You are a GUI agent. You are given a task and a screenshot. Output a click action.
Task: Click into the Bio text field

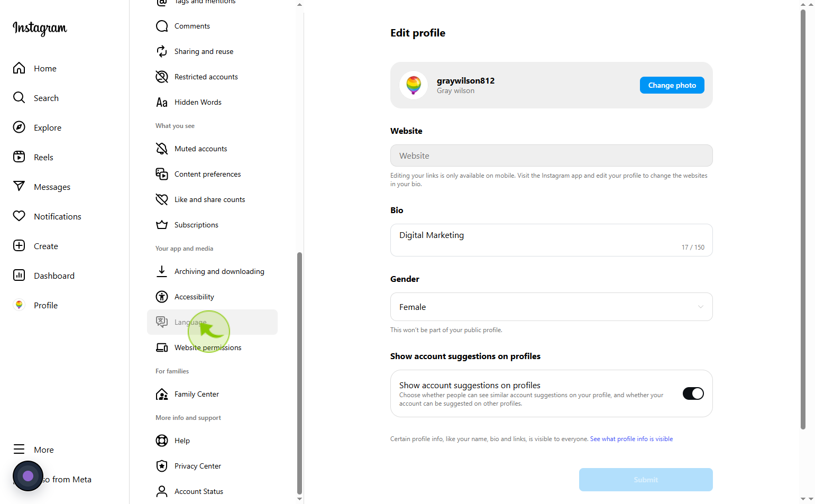[x=551, y=240]
